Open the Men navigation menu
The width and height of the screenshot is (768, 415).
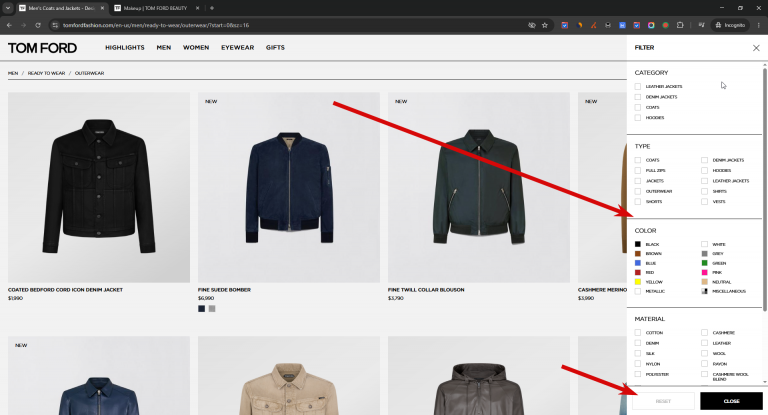[164, 48]
